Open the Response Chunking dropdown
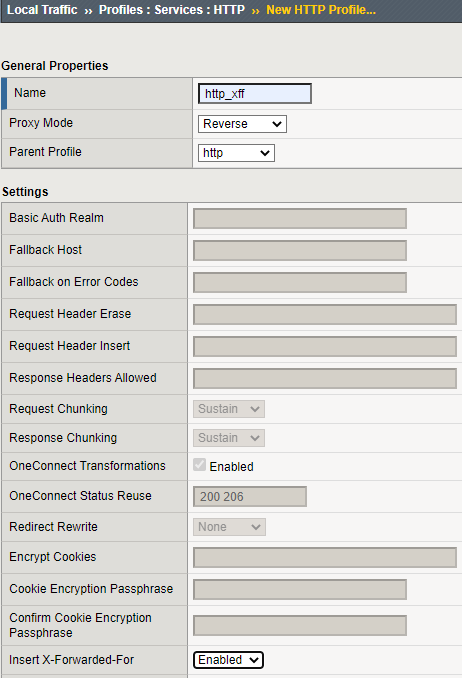 coord(229,438)
